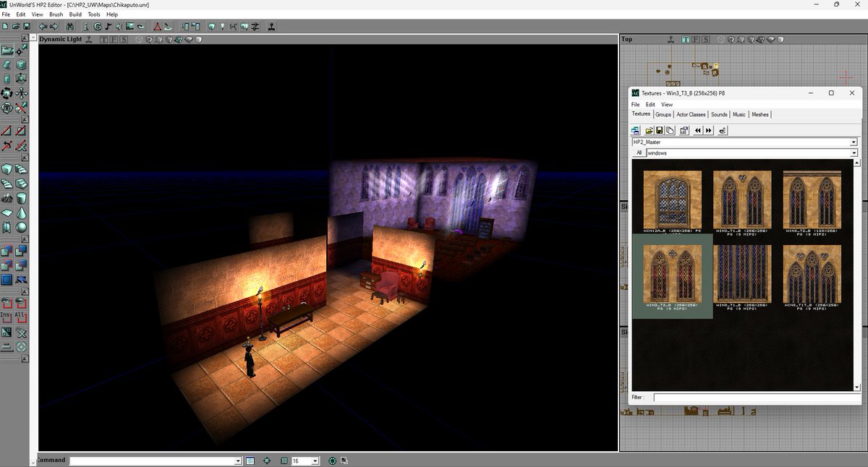This screenshot has height=467, width=868.
Task: Switch to the Actor Classes tab
Action: tap(691, 114)
